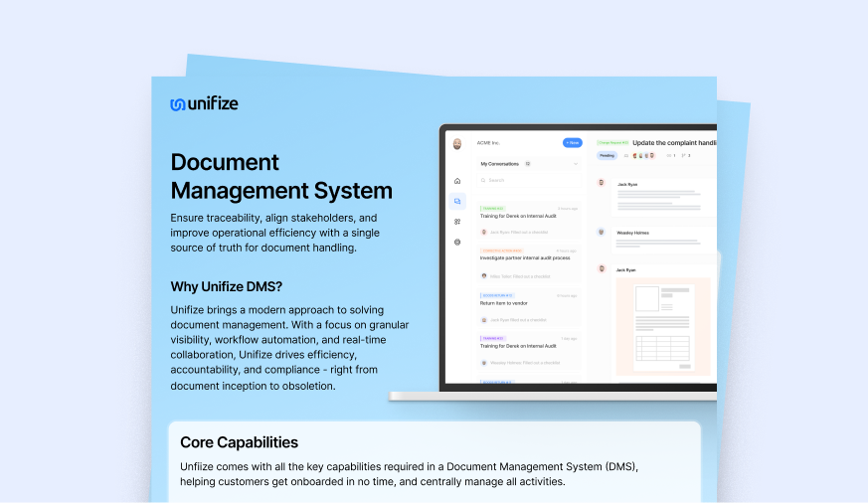Open the attached document preview thumbnail
Screen dimensions: 868x503
coord(663,326)
